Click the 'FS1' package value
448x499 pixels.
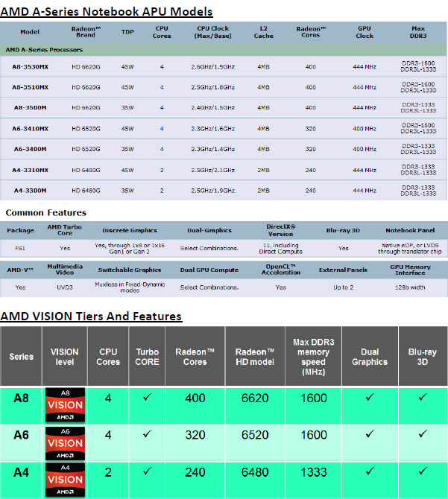(20, 248)
